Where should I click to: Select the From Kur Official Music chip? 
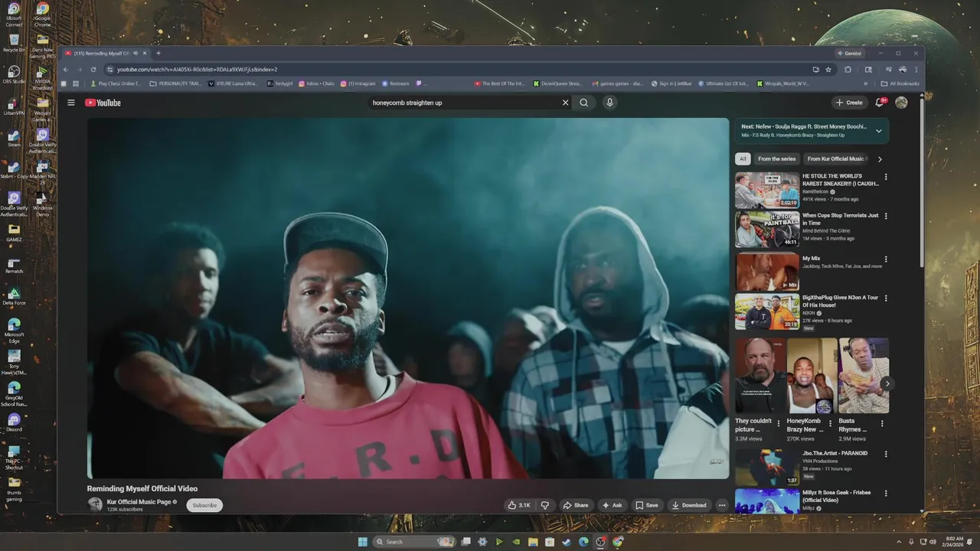(835, 159)
